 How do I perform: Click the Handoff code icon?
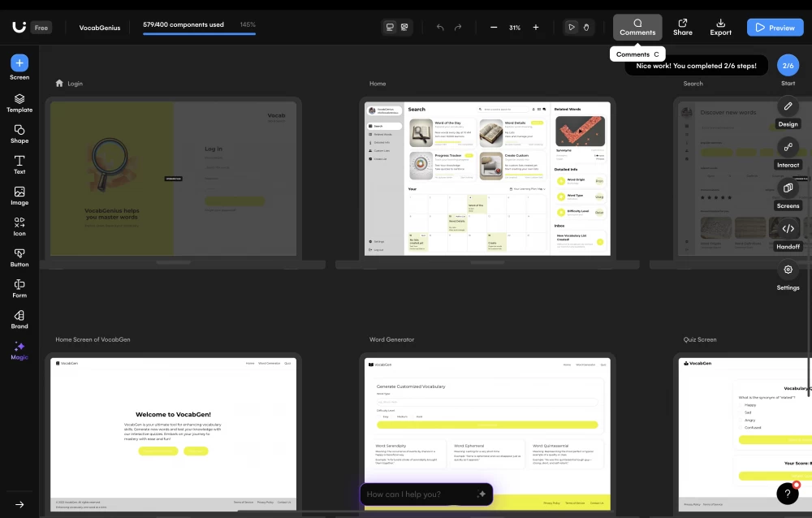[788, 229]
